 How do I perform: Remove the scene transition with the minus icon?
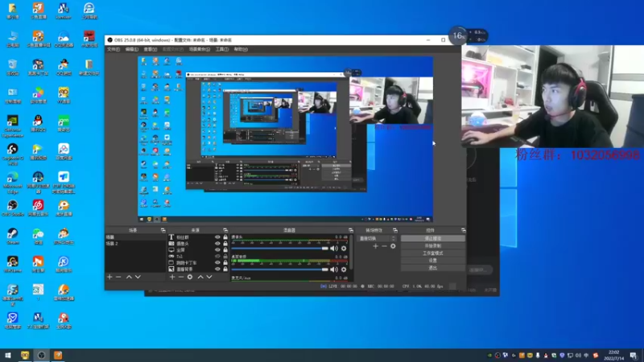384,246
